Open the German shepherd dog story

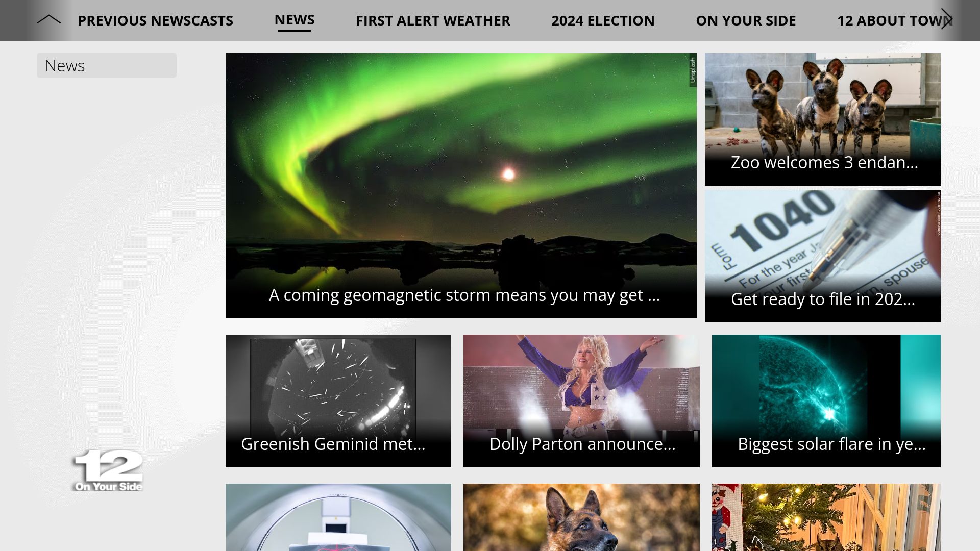(581, 517)
